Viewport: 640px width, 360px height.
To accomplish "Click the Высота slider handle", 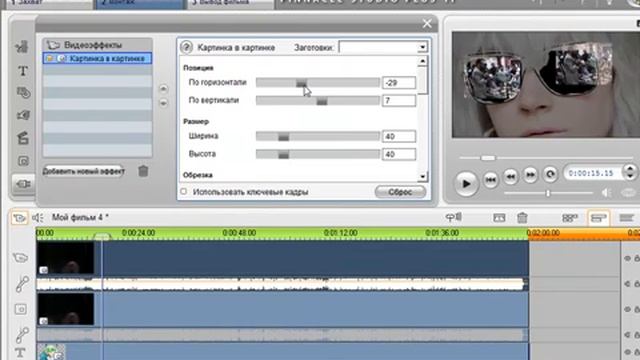I will [x=283, y=155].
